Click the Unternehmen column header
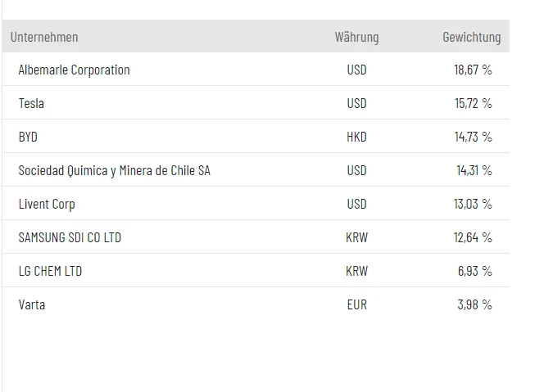Image resolution: width=544 pixels, height=392 pixels. (x=44, y=37)
